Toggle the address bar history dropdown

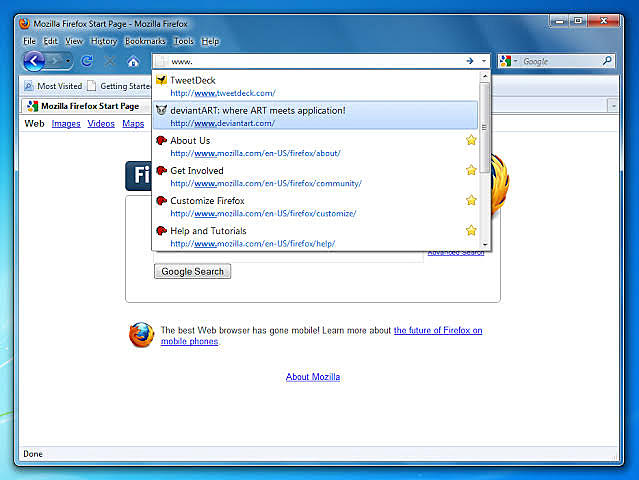pyautogui.click(x=484, y=61)
